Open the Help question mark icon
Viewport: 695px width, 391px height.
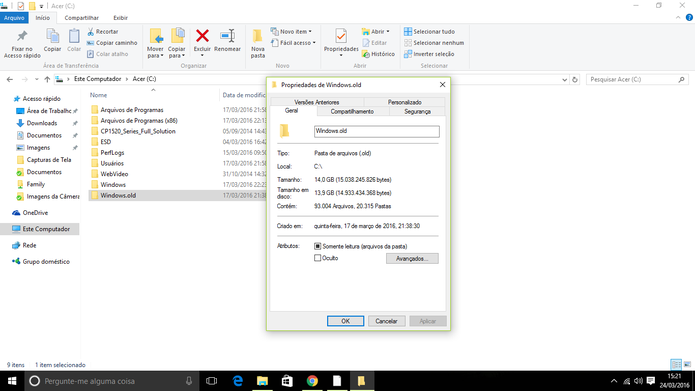coord(689,18)
